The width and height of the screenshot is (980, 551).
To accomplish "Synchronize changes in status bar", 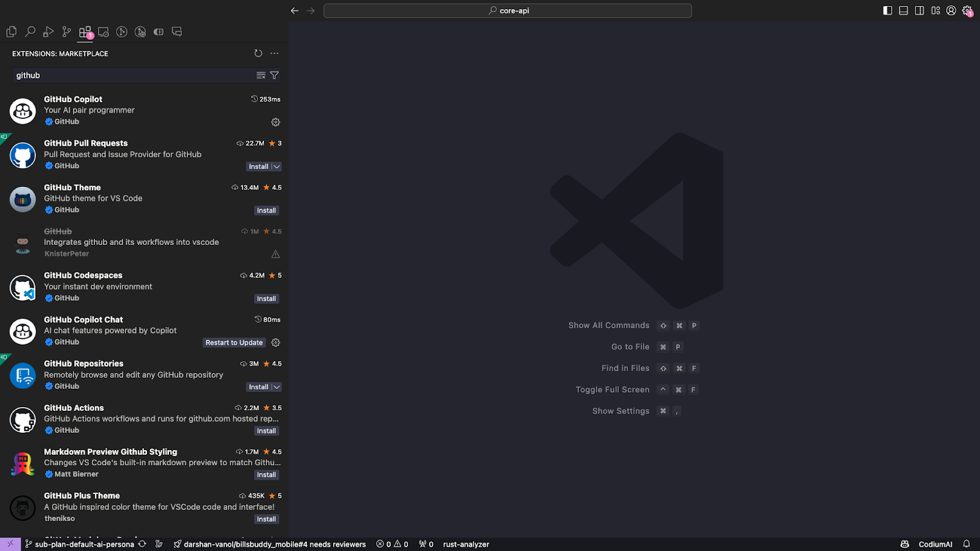I will pos(142,544).
